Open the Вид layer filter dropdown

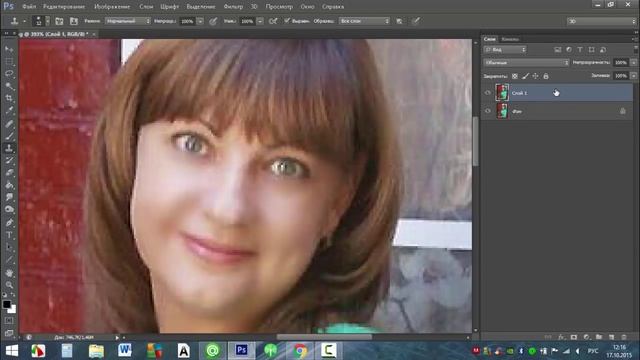tap(505, 49)
